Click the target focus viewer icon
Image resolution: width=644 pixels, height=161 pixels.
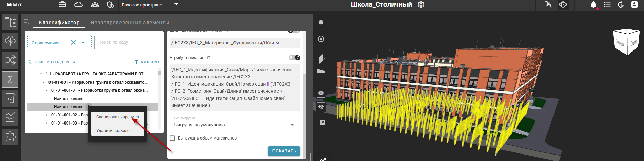tap(321, 39)
